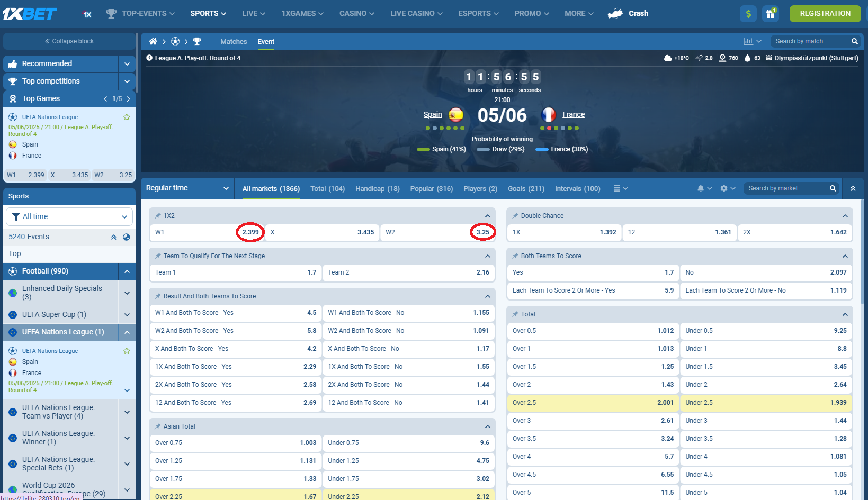Select Under 2.5 odds 1.939
Image resolution: width=868 pixels, height=500 pixels.
pyautogui.click(x=766, y=403)
